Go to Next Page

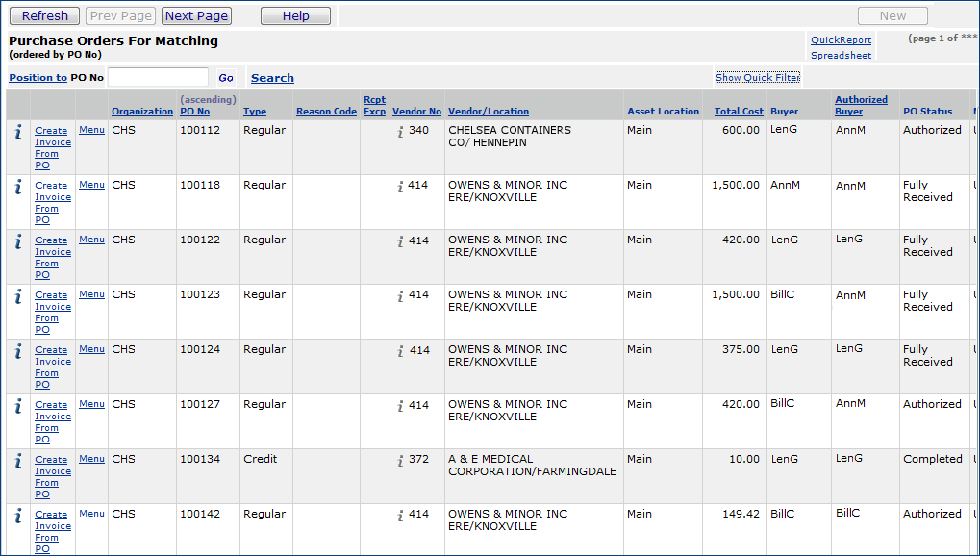point(196,16)
